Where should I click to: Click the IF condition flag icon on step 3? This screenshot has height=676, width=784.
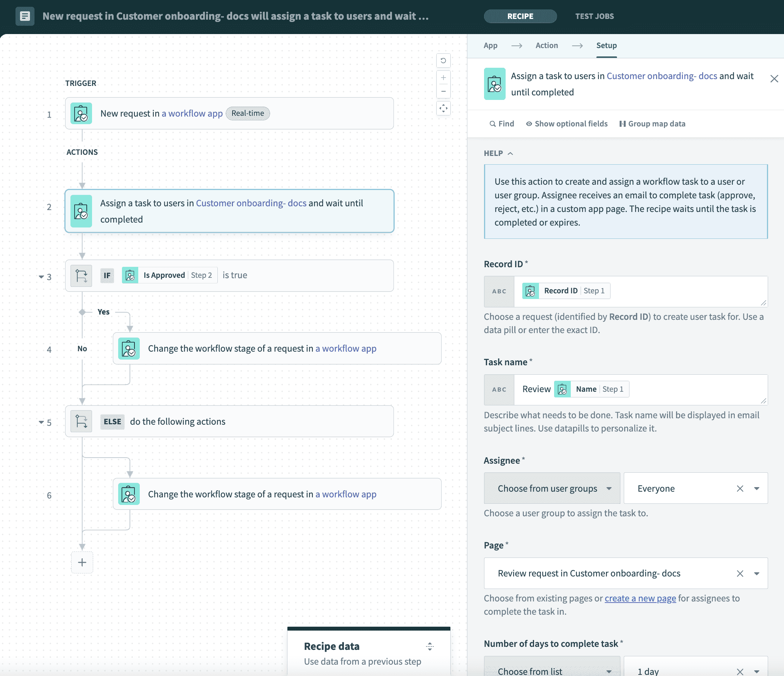tap(81, 275)
